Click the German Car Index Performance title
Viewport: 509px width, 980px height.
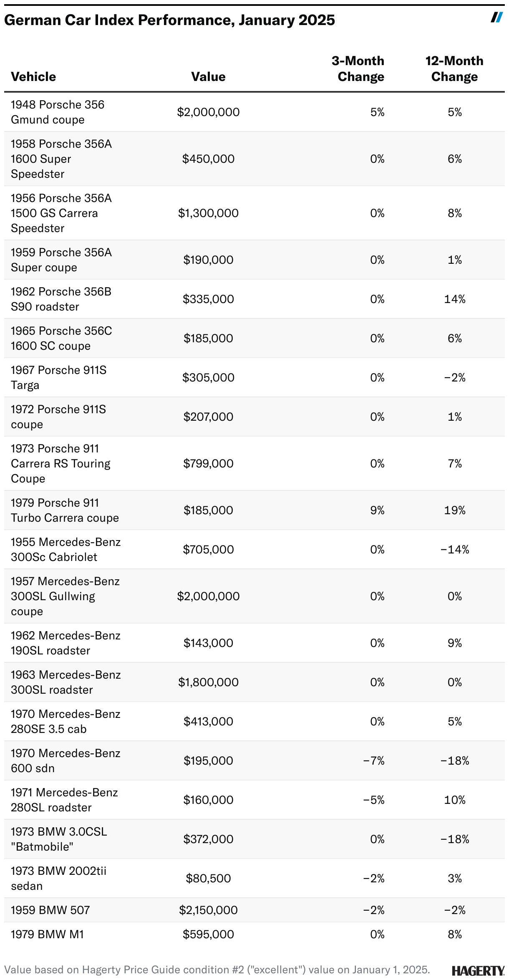coord(169,20)
